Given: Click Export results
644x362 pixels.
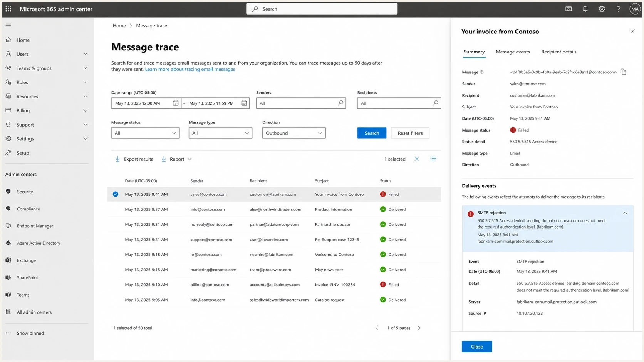Looking at the screenshot, I should click(x=134, y=159).
